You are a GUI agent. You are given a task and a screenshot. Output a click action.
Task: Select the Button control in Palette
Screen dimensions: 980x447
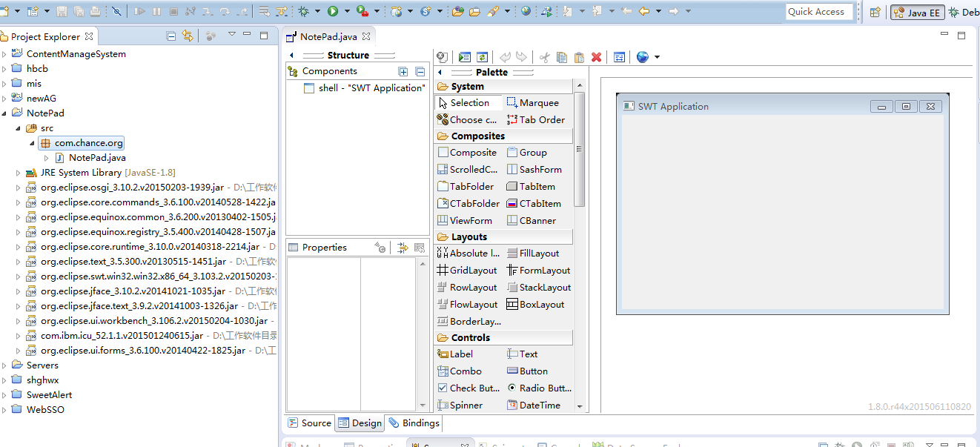click(x=528, y=371)
